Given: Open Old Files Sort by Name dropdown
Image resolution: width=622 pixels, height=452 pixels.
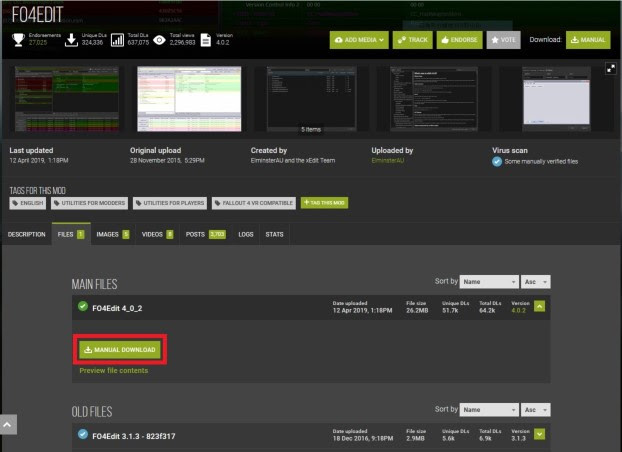Looking at the screenshot, I should point(489,410).
